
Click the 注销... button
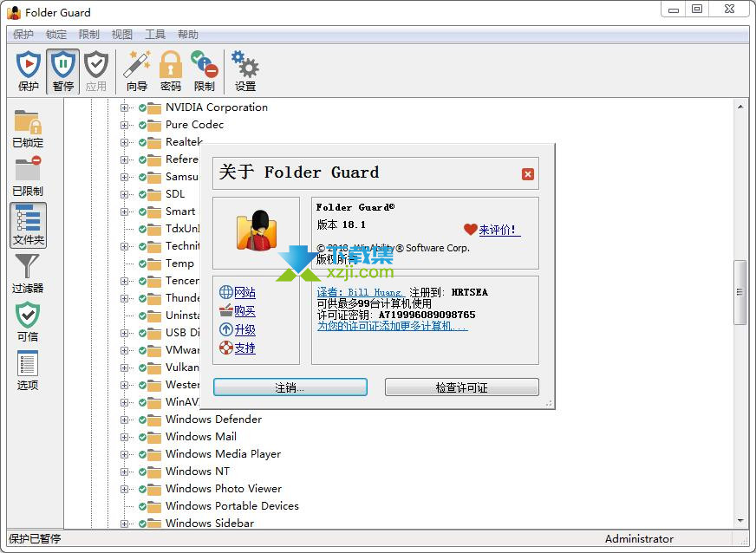coord(290,387)
